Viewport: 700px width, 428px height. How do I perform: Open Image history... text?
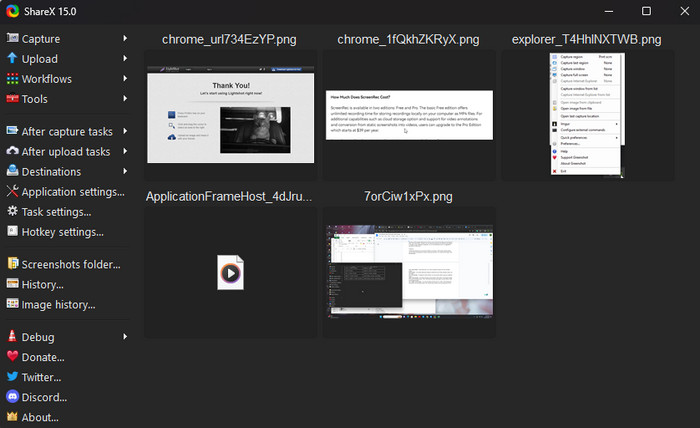[58, 305]
